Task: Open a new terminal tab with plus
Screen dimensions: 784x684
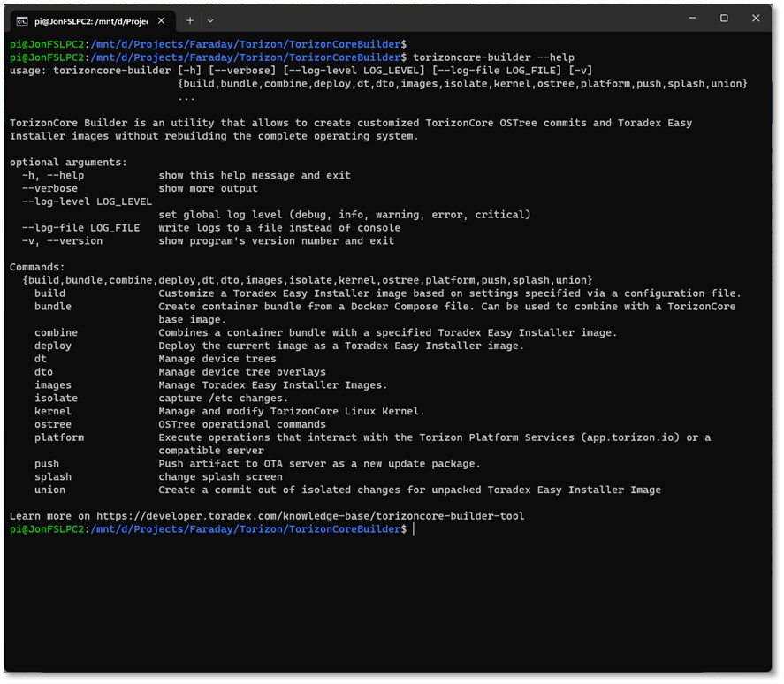Action: point(190,20)
